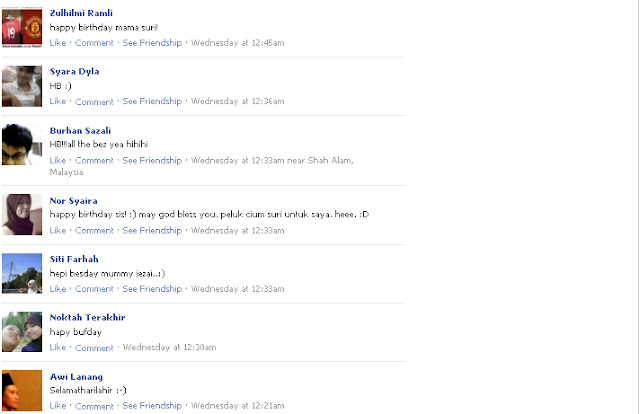
Task: Open the Wednesday 12:45am timestamp
Action: [238, 43]
